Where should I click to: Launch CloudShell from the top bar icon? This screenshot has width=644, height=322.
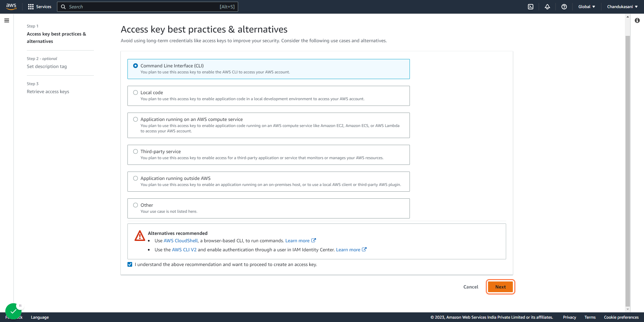pyautogui.click(x=531, y=7)
